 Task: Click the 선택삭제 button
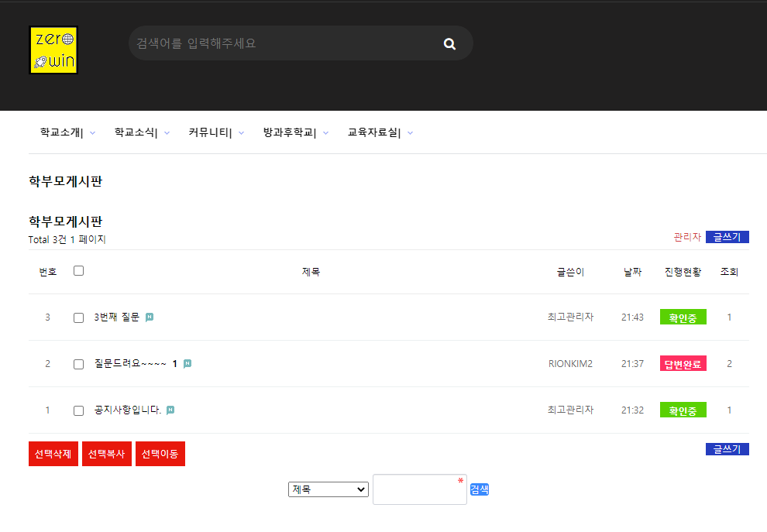pyautogui.click(x=53, y=454)
